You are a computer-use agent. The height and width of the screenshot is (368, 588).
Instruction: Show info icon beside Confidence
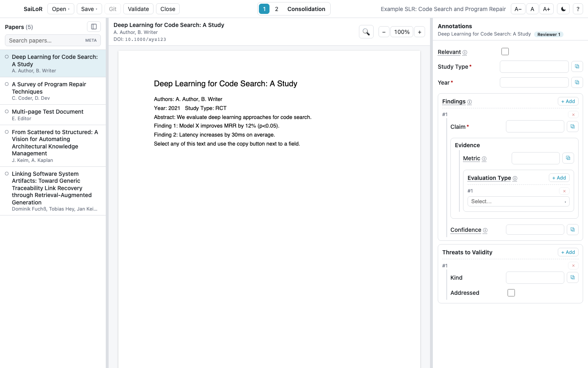485,230
